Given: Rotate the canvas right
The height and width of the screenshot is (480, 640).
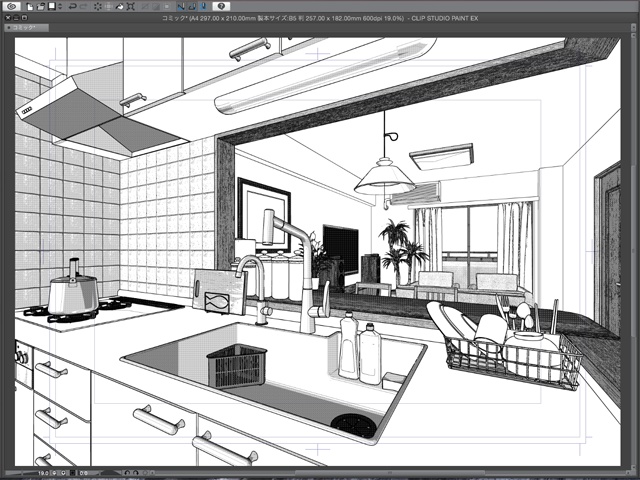Looking at the screenshot, I should coord(136,473).
